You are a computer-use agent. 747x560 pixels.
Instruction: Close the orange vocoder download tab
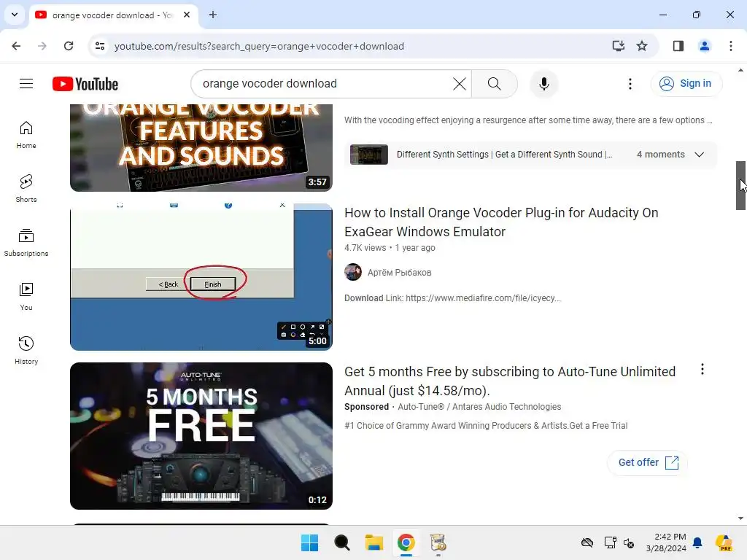click(x=187, y=15)
